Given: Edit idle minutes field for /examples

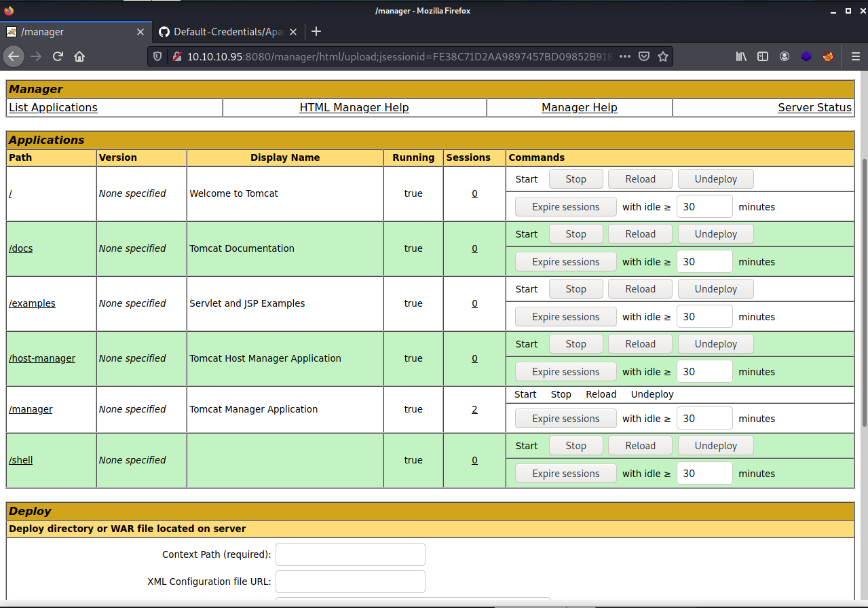Looking at the screenshot, I should (704, 317).
